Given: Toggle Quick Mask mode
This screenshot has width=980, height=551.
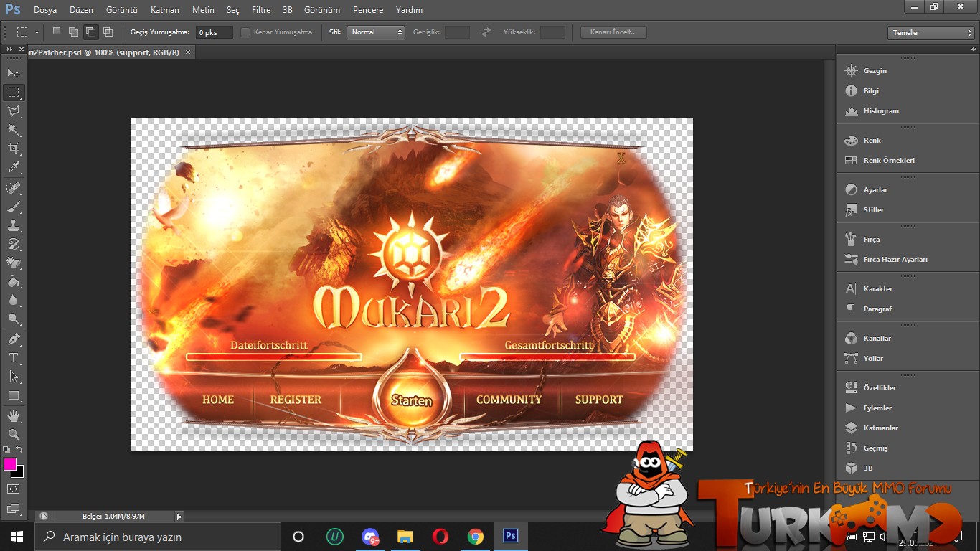Looking at the screenshot, I should pyautogui.click(x=14, y=489).
